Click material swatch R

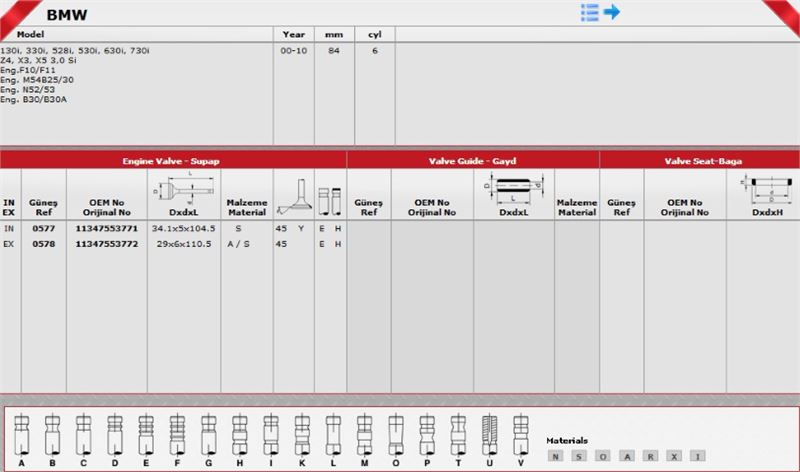tap(650, 456)
